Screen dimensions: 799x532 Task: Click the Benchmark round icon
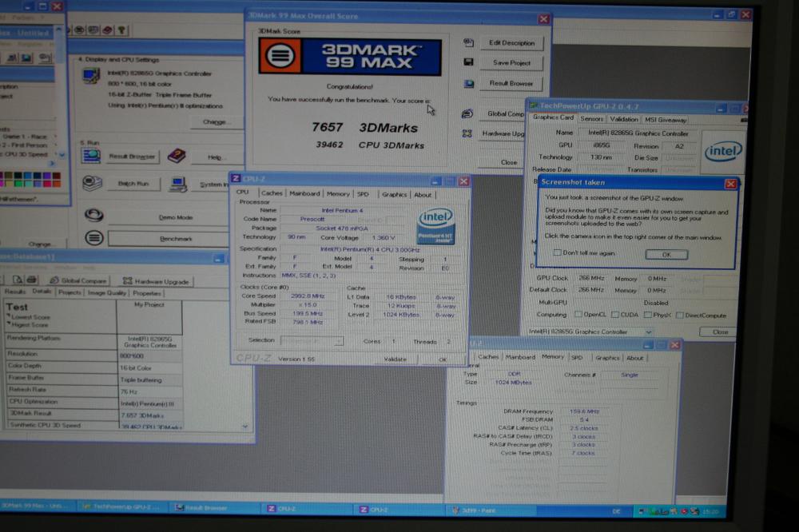pyautogui.click(x=93, y=237)
